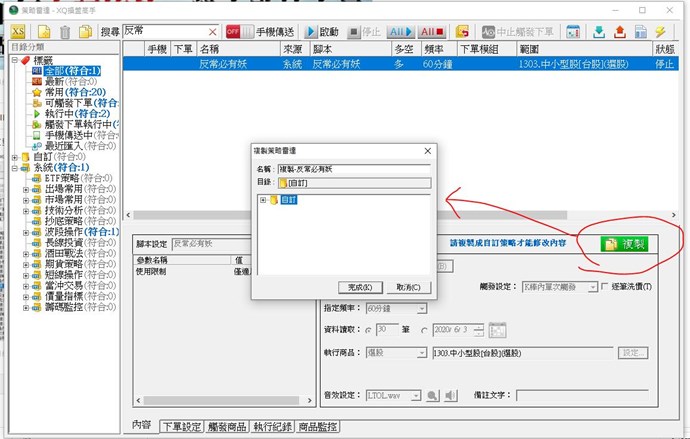Select the 30 筆 data read radio button
690x439 pixels.
[x=369, y=331]
